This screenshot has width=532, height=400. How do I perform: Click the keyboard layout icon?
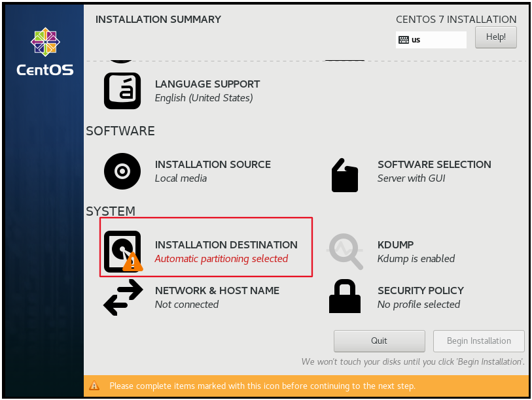[x=403, y=40]
